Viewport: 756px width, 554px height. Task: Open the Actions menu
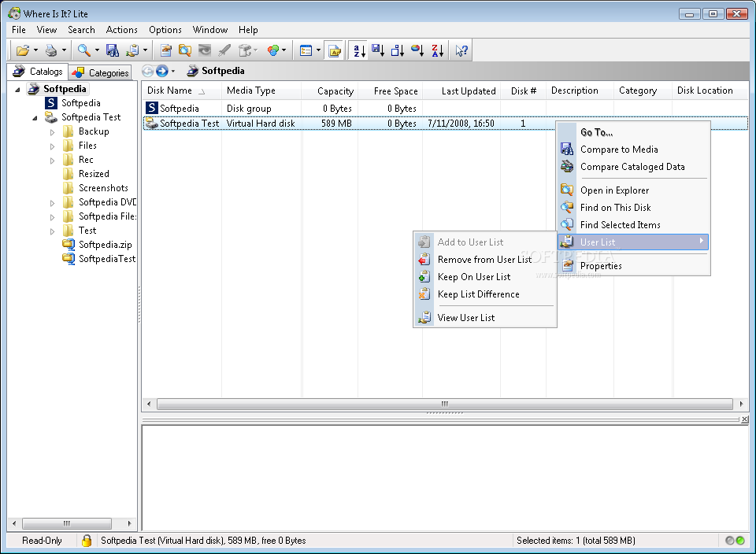[x=121, y=30]
